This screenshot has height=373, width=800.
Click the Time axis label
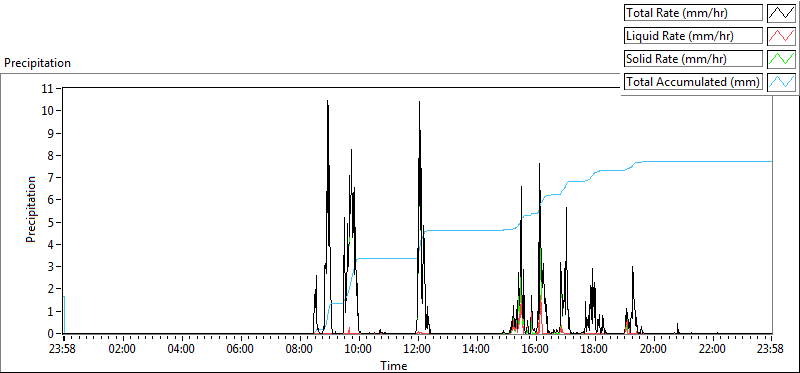393,365
